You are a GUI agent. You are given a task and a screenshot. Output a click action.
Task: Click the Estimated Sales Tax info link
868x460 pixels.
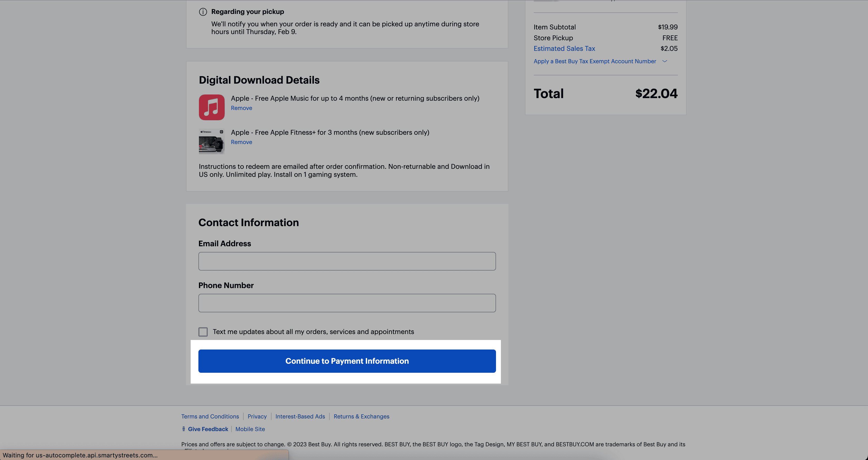(564, 48)
